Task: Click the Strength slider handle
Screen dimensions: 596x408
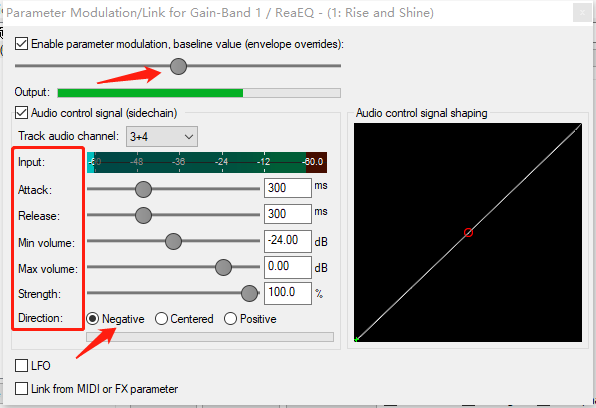Action: click(x=249, y=293)
